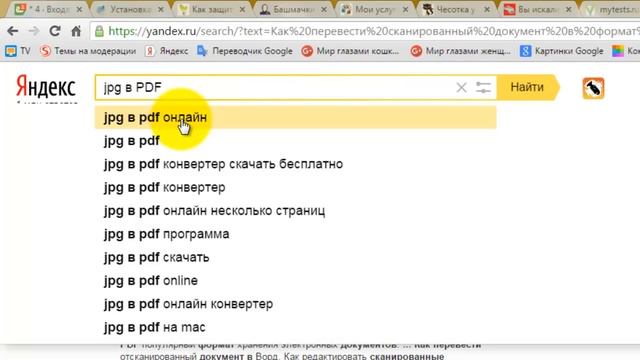Open the Мир глазами кошк... bookmark
640x360 pixels.
(x=350, y=51)
